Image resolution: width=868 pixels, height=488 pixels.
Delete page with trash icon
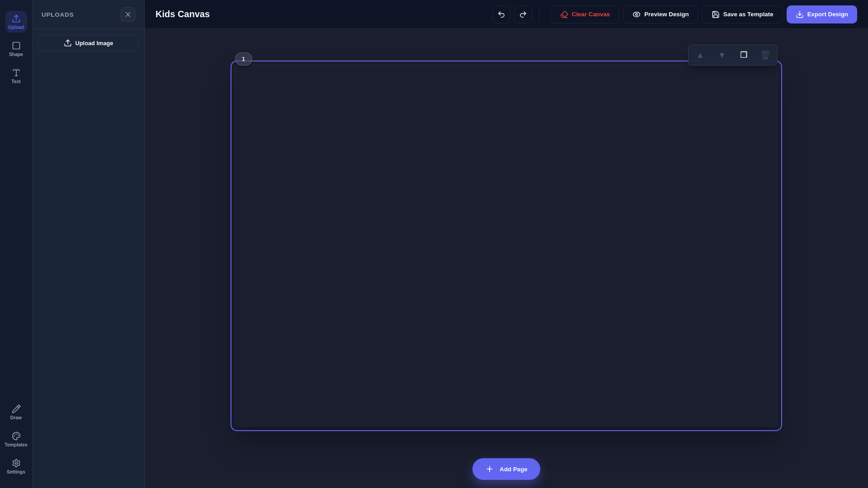click(765, 55)
